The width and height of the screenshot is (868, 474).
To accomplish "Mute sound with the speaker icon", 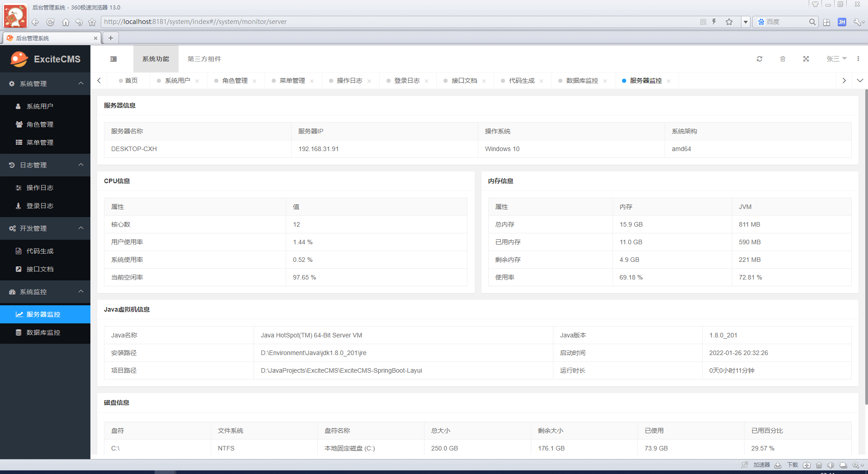I will pos(831,465).
